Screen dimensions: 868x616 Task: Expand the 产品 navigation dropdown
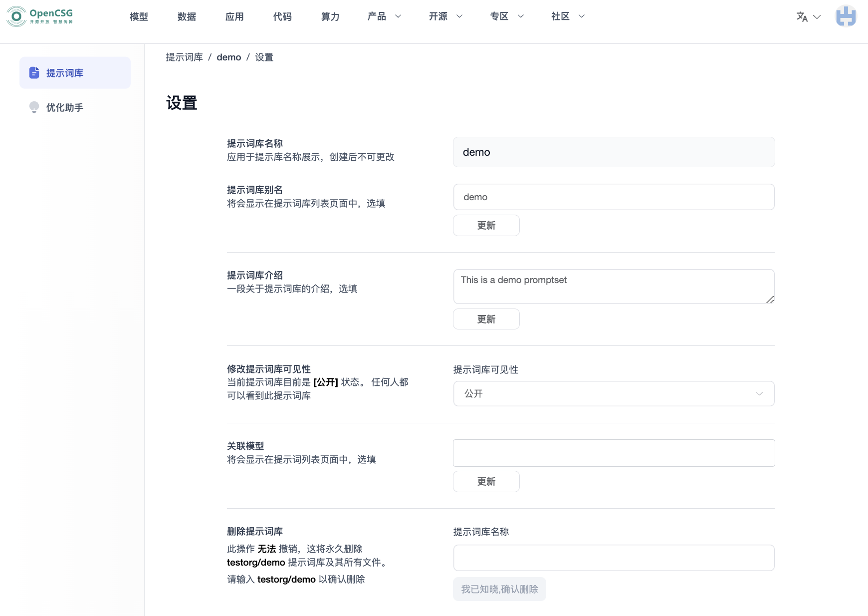coord(384,16)
